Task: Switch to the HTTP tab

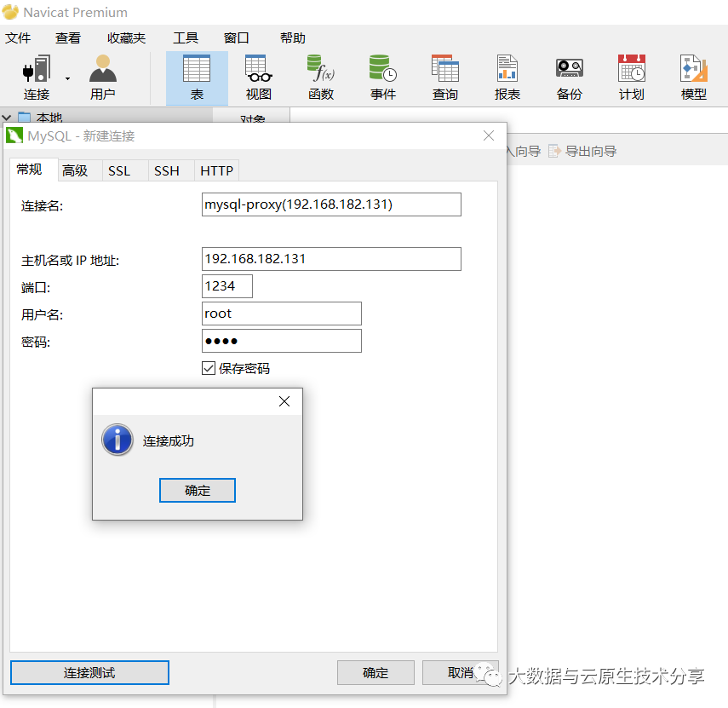Action: pos(216,170)
